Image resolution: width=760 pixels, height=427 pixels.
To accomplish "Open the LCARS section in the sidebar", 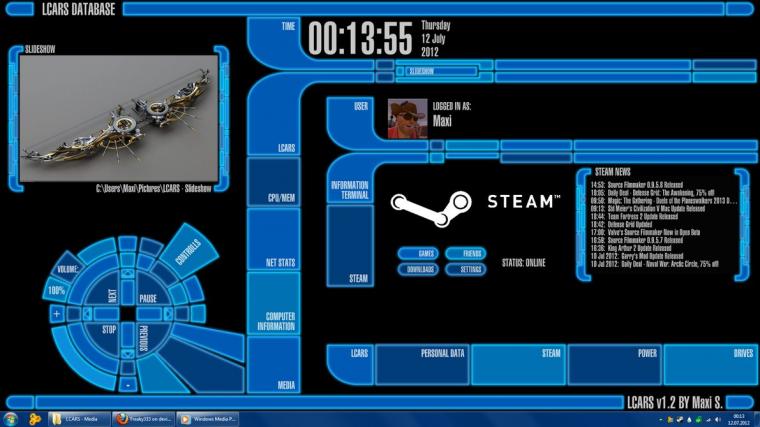I will (274, 115).
